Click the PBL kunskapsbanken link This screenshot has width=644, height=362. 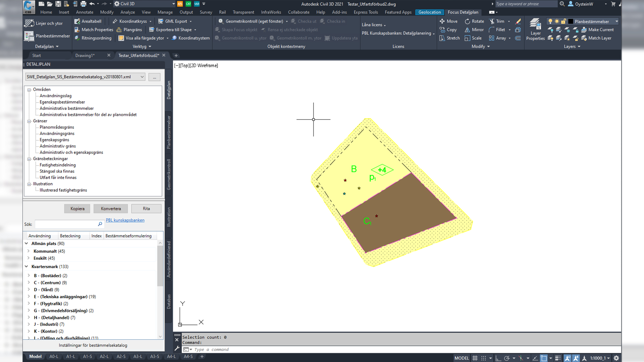click(125, 220)
